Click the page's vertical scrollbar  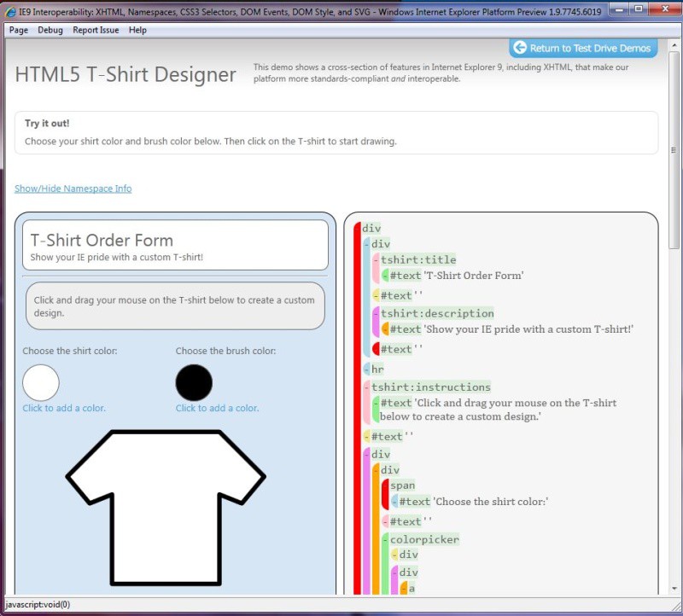tap(674, 256)
